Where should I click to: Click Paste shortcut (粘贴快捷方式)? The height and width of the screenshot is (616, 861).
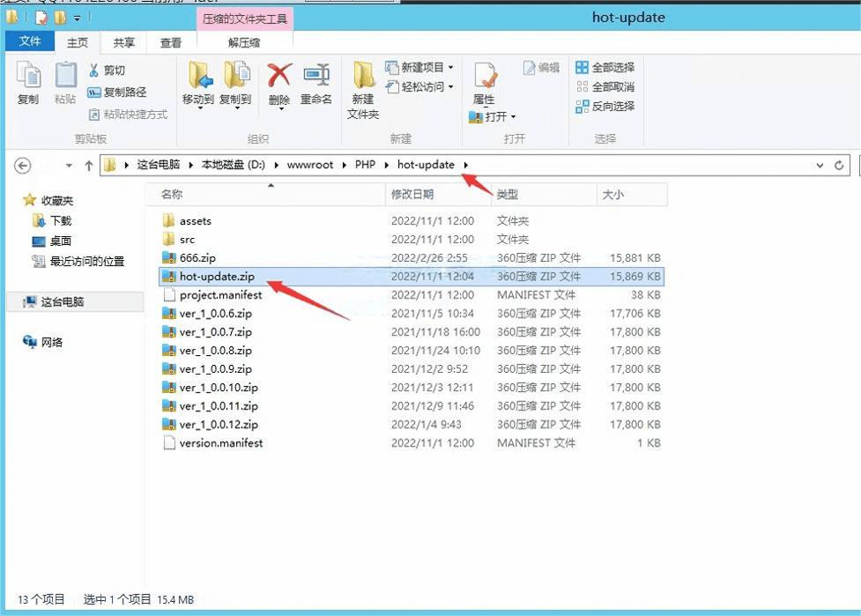(128, 115)
